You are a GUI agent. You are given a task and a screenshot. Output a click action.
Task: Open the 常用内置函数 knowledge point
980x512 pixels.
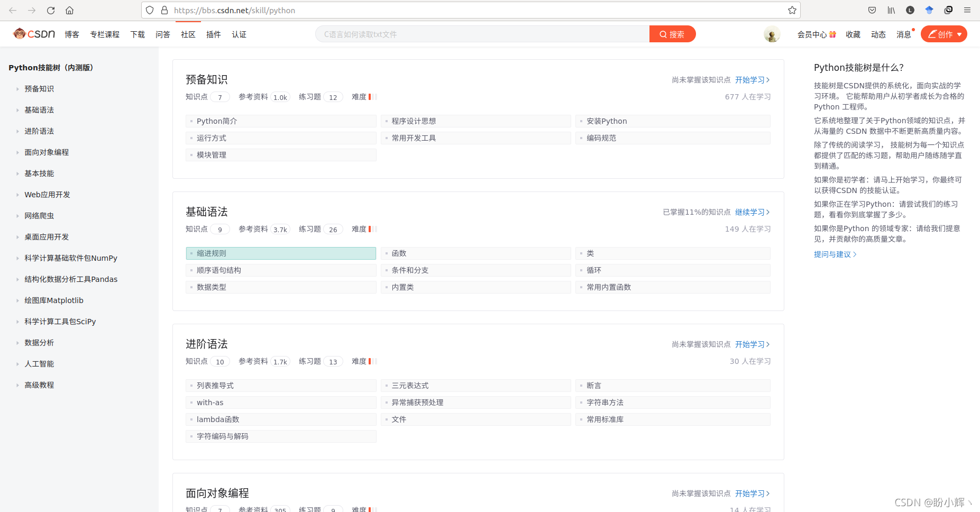tap(673, 287)
